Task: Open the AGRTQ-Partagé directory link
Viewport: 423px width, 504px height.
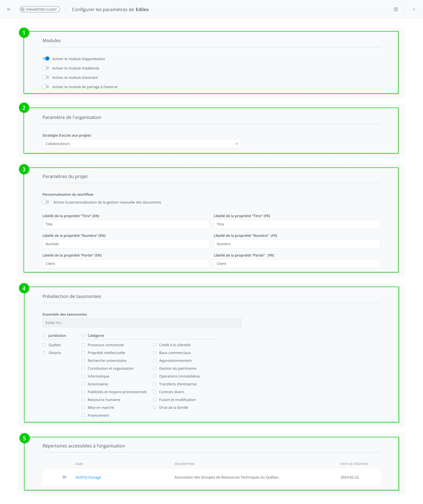Action: pyautogui.click(x=88, y=477)
